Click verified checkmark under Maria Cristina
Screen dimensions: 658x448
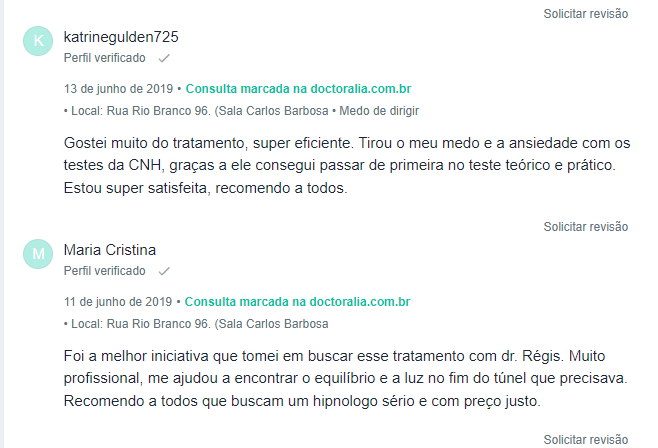164,271
